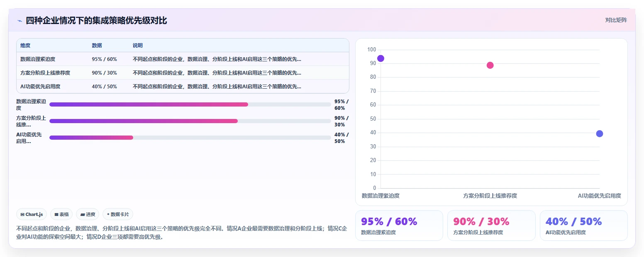Click the 对比矩阵 label at top right
The width and height of the screenshot is (644, 257).
[x=616, y=20]
